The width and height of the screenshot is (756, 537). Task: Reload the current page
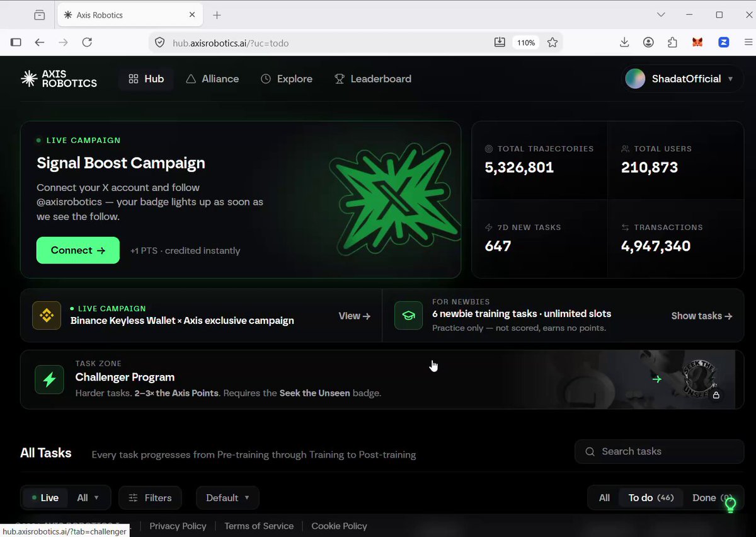coord(87,42)
